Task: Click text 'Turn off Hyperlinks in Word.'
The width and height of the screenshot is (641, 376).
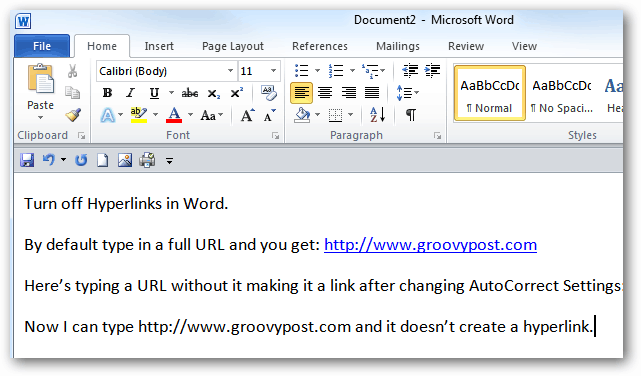Action: pos(126,204)
